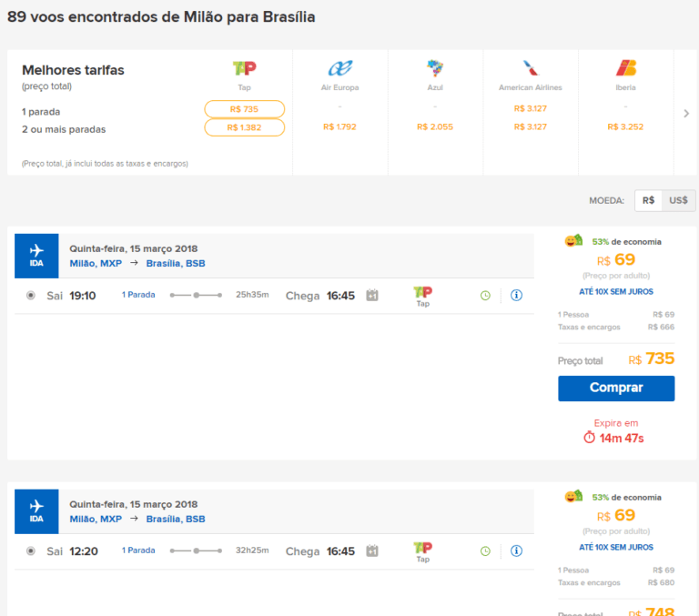Click the Iberia airline logo

(625, 68)
